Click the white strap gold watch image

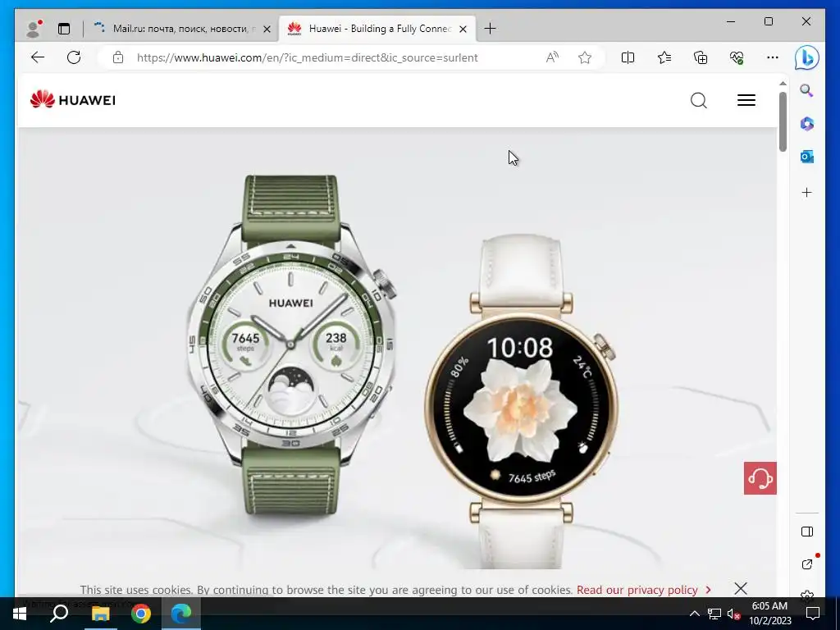click(x=521, y=402)
